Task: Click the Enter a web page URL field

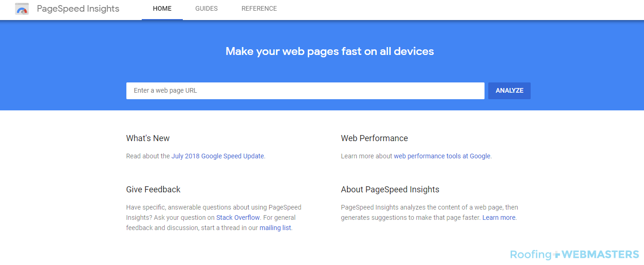Action: tap(305, 91)
